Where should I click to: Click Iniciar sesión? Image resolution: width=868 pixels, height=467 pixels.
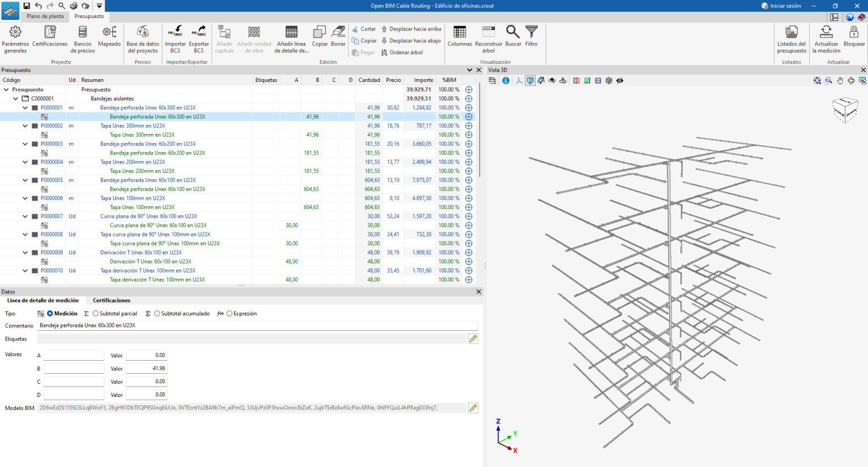pos(781,6)
